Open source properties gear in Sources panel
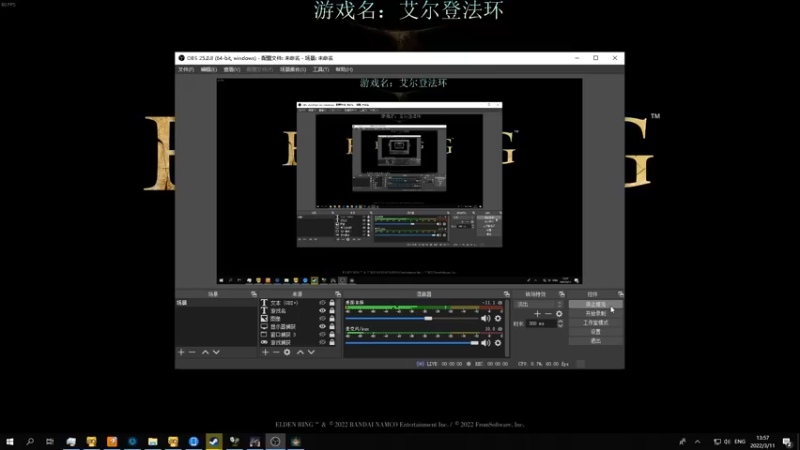The width and height of the screenshot is (800, 450). click(287, 352)
